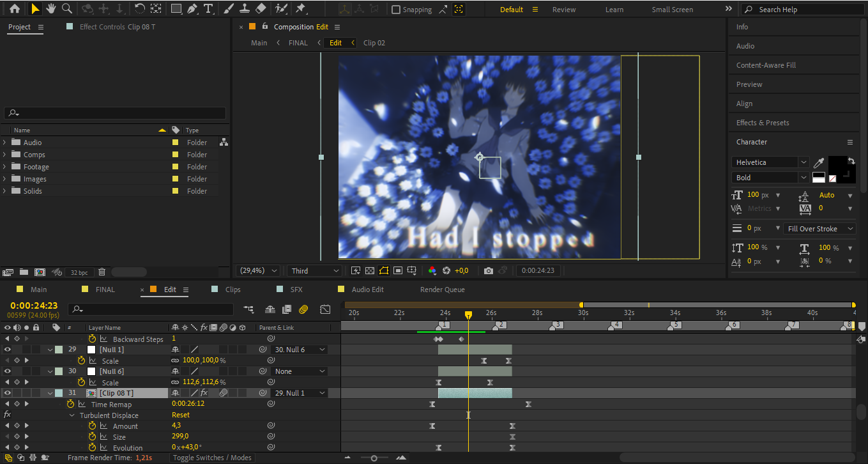The width and height of the screenshot is (868, 464).
Task: Pick the Puppet Pin tool
Action: [x=300, y=9]
